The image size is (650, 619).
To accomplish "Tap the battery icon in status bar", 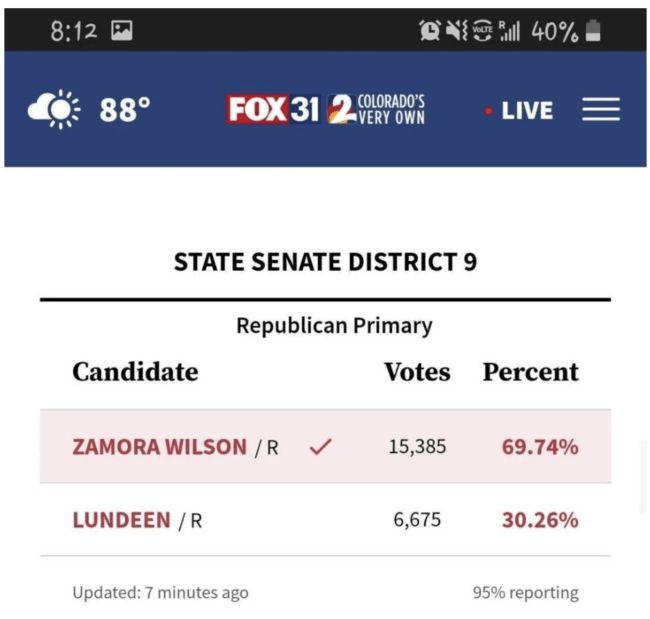I will coord(594,31).
